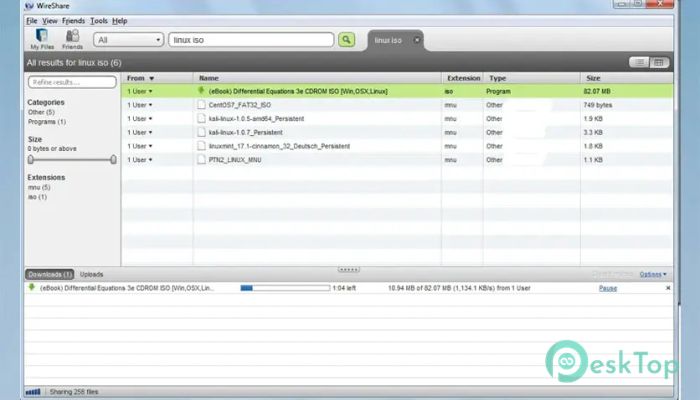The height and width of the screenshot is (400, 700).
Task: Filter by category Other (5)
Action: (41, 112)
